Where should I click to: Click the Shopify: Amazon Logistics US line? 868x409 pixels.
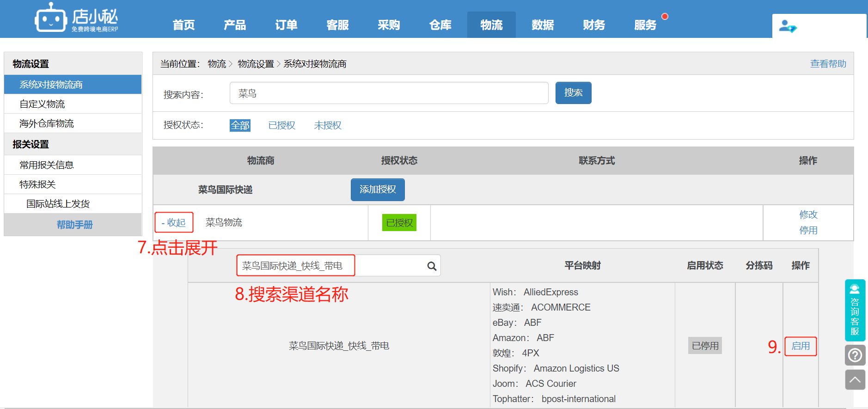556,368
